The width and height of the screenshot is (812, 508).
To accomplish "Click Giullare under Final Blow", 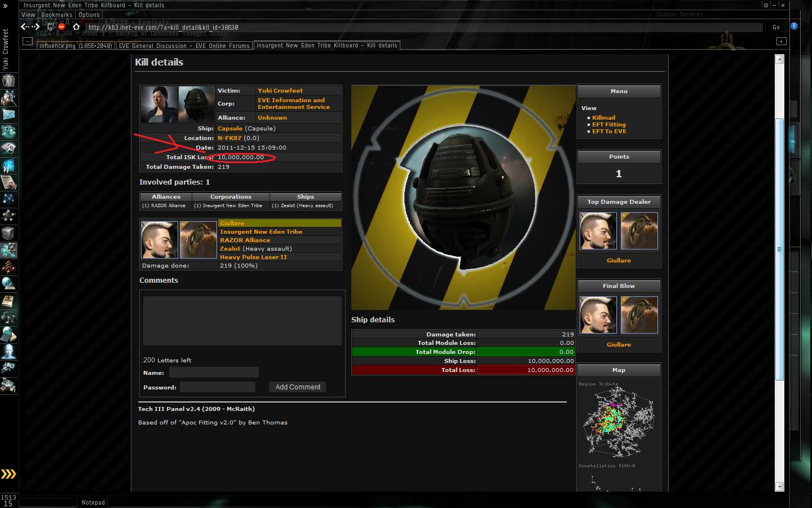I will [619, 344].
